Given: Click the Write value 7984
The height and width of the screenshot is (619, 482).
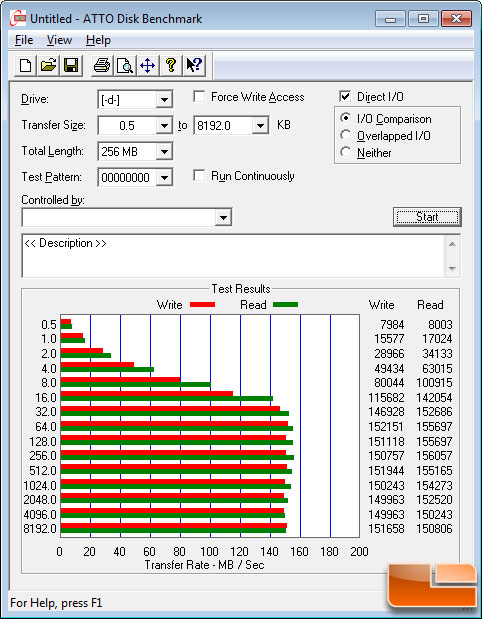Looking at the screenshot, I should click(392, 325).
